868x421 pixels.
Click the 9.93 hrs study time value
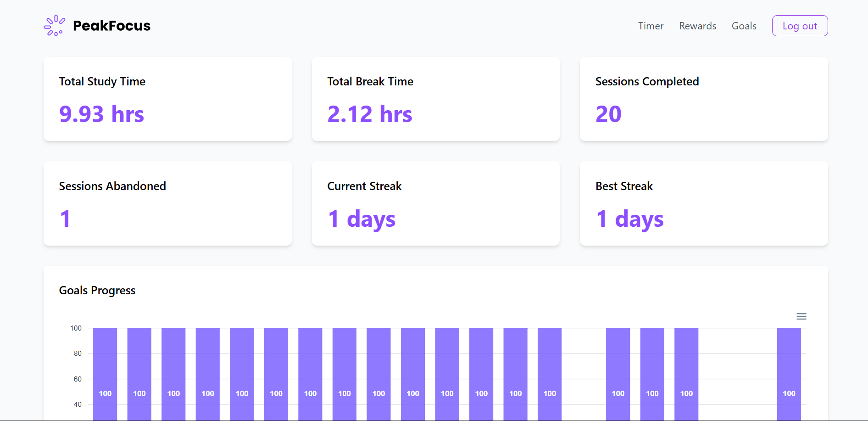click(x=101, y=114)
